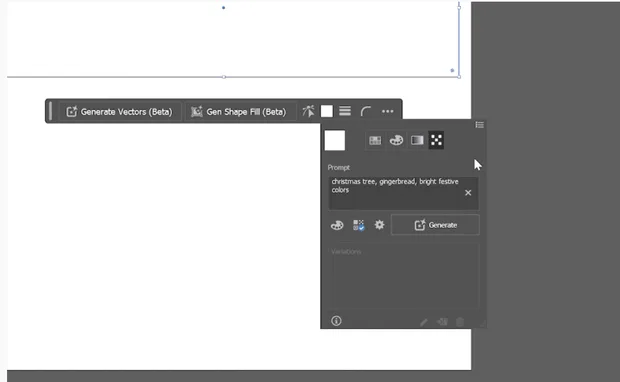Select the Generative Patterns dotted tab icon
Screen dimensions: 620x382
point(436,140)
